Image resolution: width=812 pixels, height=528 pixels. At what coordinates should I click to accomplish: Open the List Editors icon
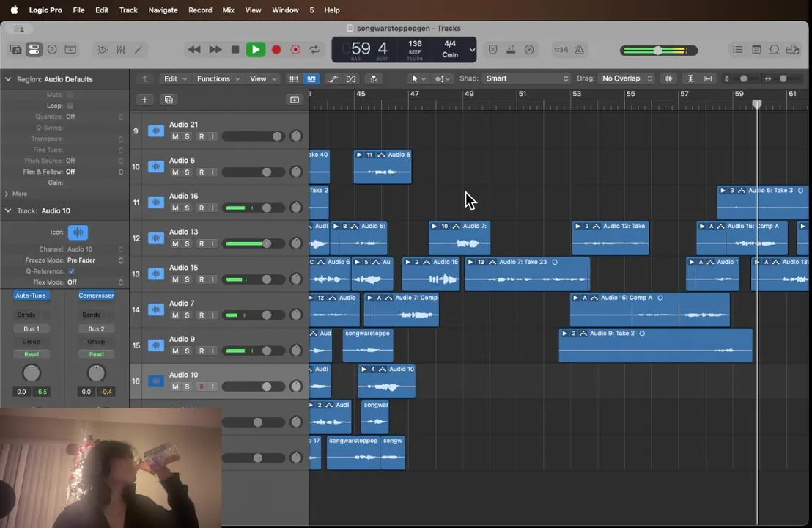point(737,50)
